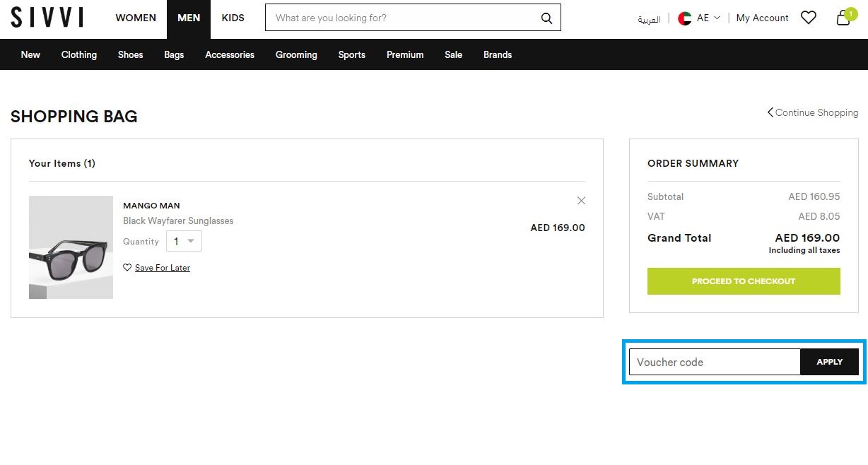Open the Clothing menu
Screen dimensions: 868x465
78,54
